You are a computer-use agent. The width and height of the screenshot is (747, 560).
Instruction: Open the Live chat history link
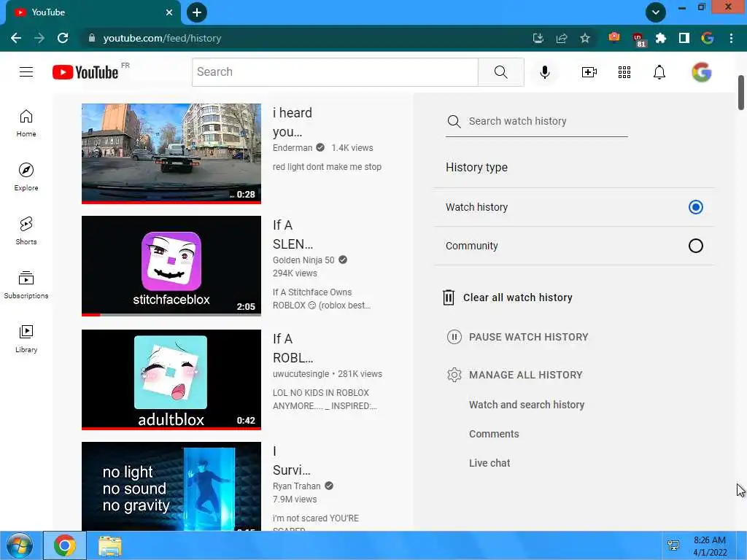click(x=489, y=463)
